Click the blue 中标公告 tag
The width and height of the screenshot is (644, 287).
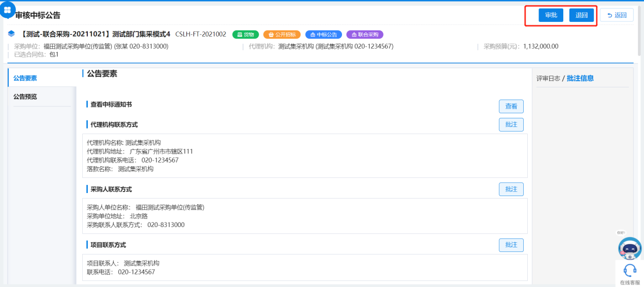click(323, 35)
